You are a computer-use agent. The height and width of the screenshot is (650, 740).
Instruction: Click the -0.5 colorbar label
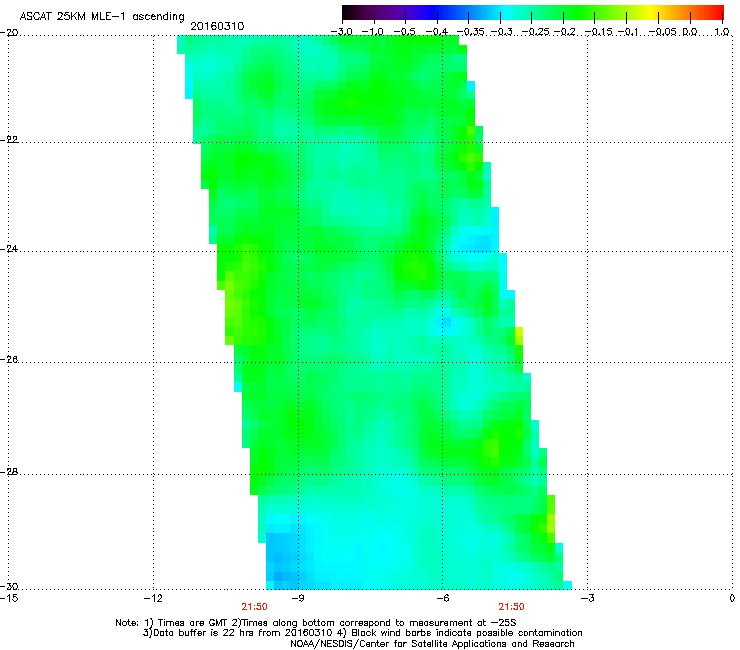pos(404,32)
